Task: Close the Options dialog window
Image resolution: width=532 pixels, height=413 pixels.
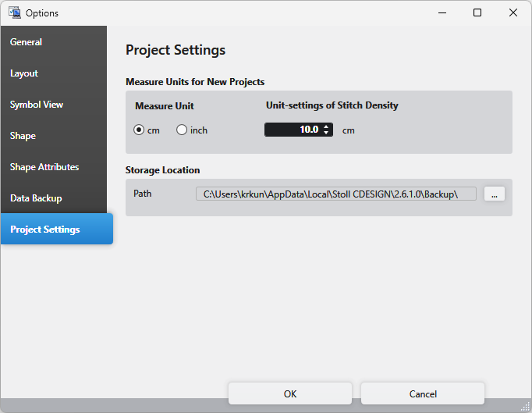Action: [512, 12]
